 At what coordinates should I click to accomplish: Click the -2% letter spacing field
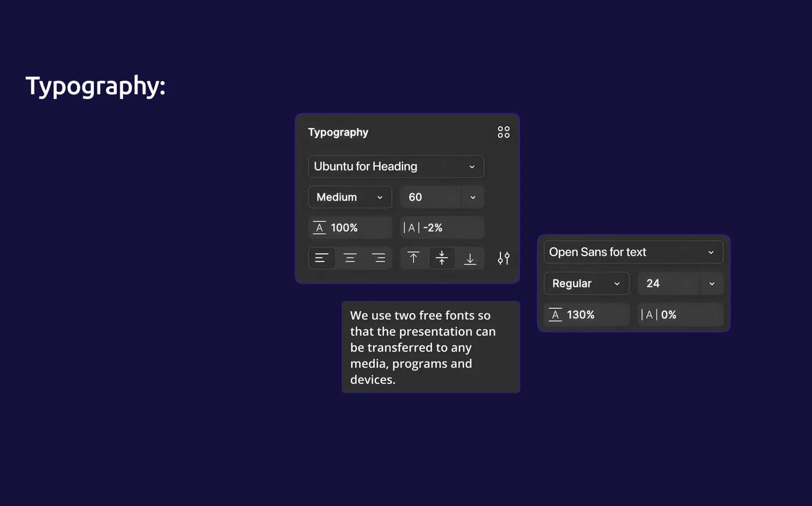[442, 228]
